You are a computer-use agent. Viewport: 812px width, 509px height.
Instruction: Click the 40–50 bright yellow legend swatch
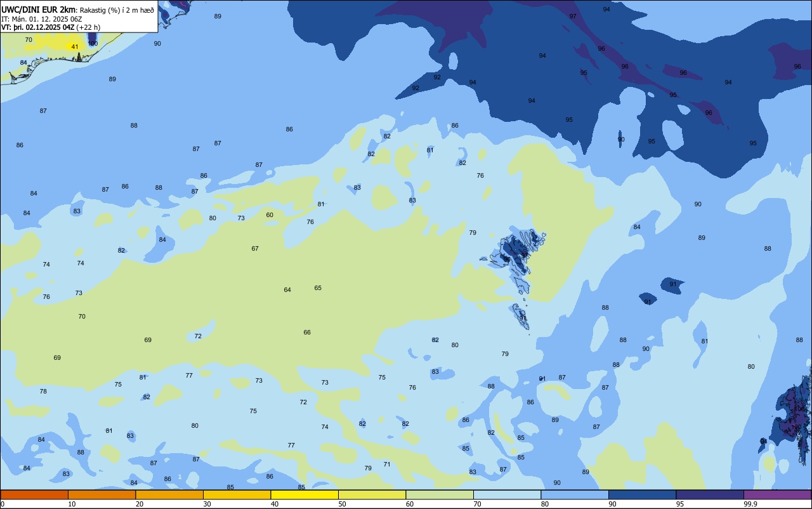pos(304,494)
